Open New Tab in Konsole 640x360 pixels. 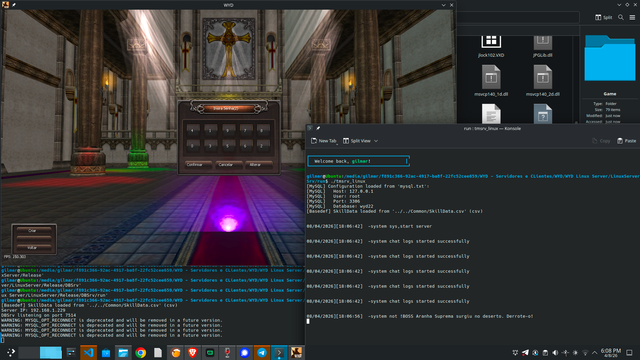324,141
